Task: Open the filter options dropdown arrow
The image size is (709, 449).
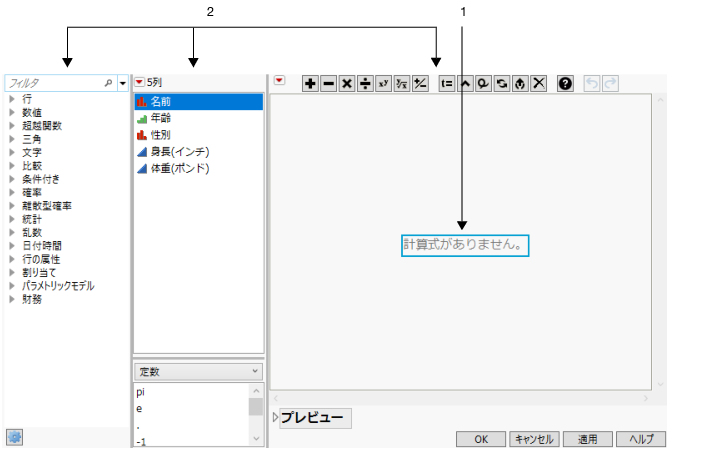Action: pyautogui.click(x=123, y=83)
